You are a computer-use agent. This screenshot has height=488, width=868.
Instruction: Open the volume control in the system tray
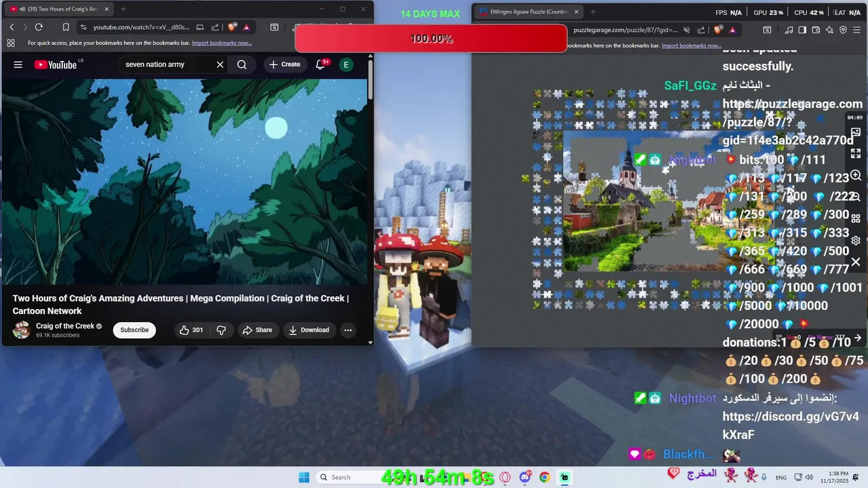[809, 477]
